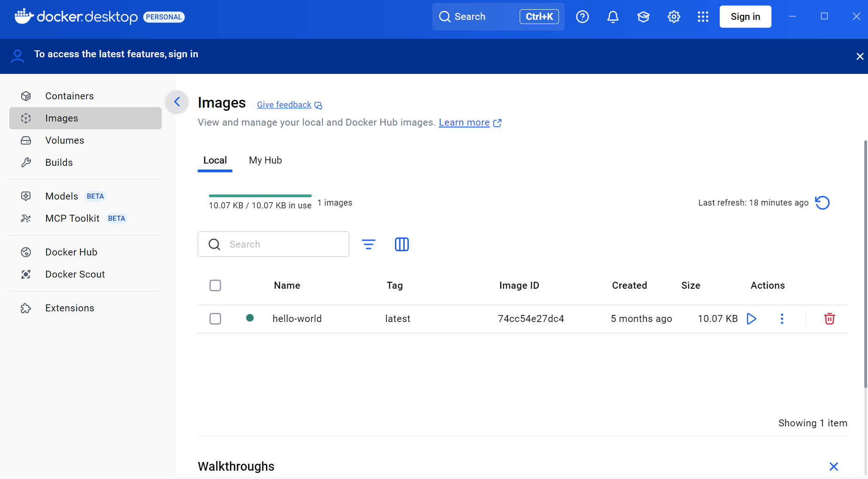
Task: Click the PERSONAL plan badge
Action: (x=164, y=17)
